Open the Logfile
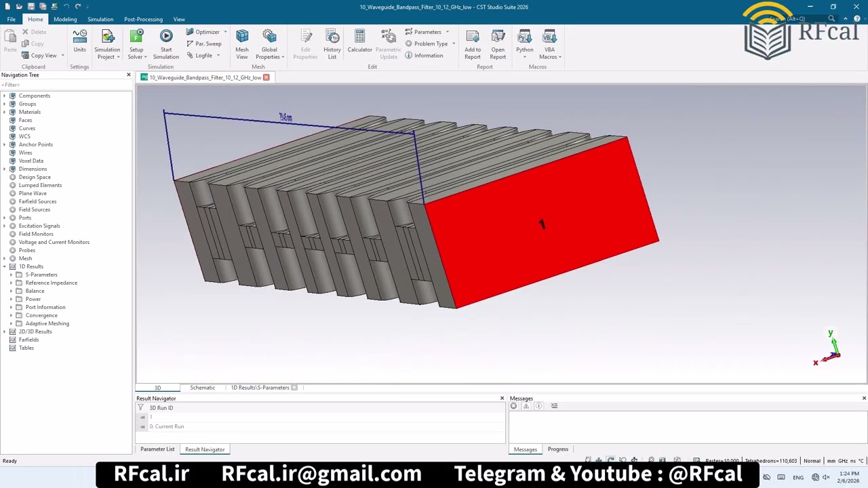 coord(199,56)
